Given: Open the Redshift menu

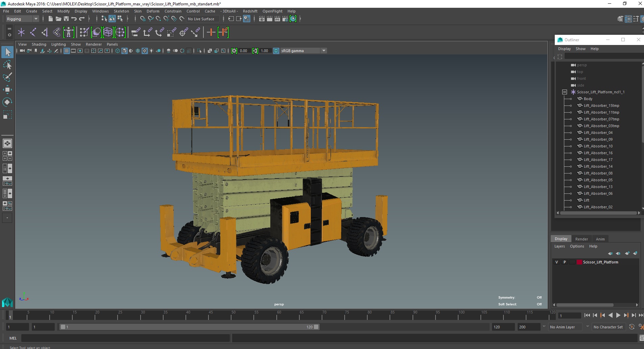Looking at the screenshot, I should [250, 11].
